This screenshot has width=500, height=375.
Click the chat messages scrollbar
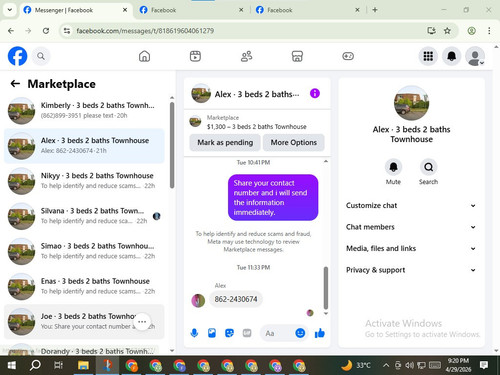[x=326, y=288]
